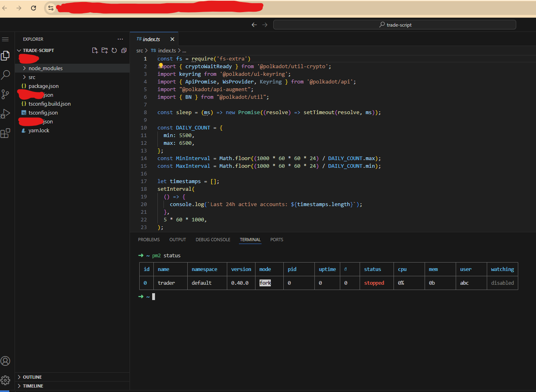Viewport: 536px width, 392px height.
Task: Open package.json file
Action: (x=44, y=86)
